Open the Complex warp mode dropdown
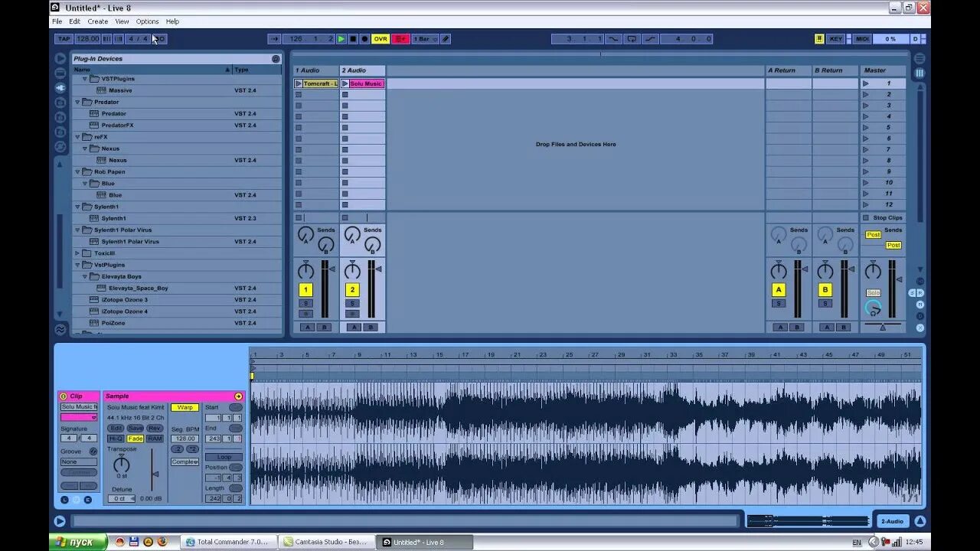 pyautogui.click(x=185, y=462)
